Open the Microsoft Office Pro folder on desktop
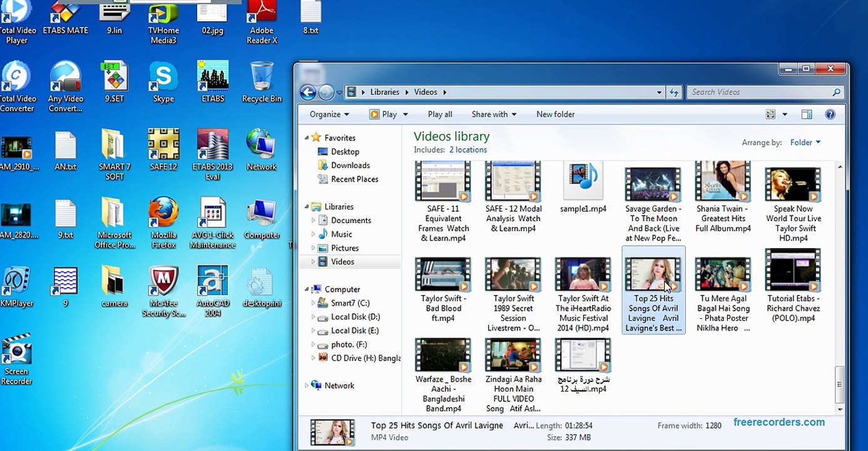The image size is (868, 451). coord(115,223)
